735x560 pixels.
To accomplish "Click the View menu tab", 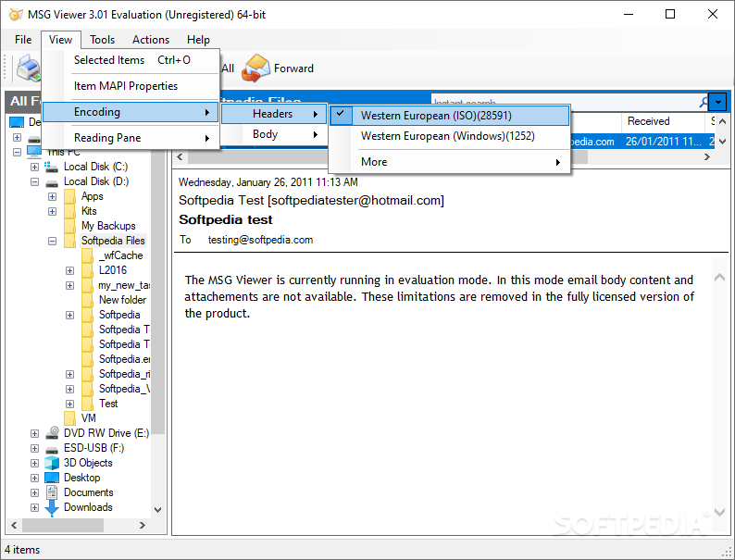I will [x=60, y=40].
